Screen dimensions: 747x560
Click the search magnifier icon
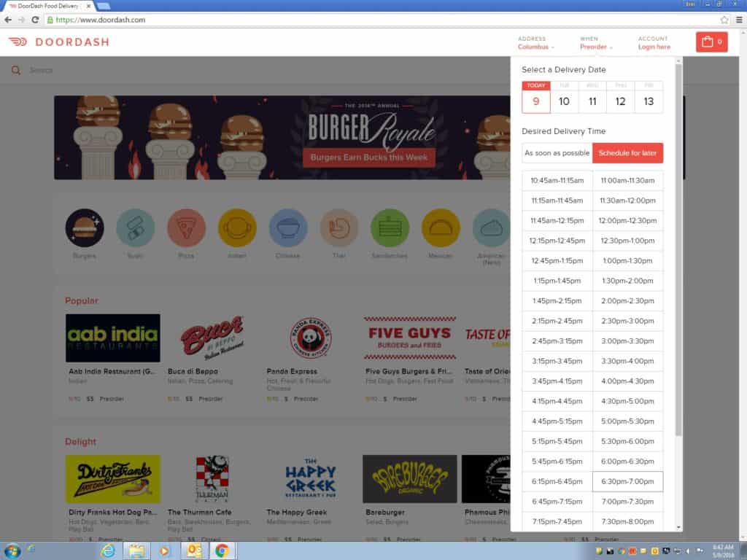pos(16,71)
